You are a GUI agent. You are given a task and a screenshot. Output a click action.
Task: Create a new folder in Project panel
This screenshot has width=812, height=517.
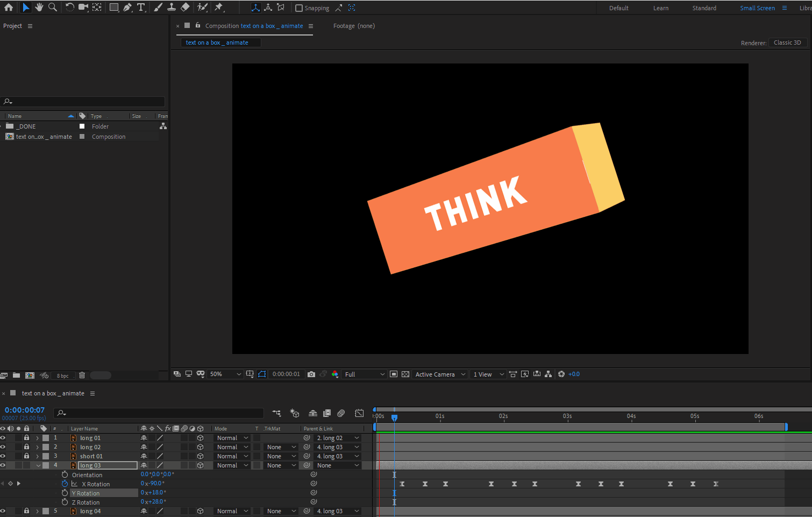(x=16, y=376)
